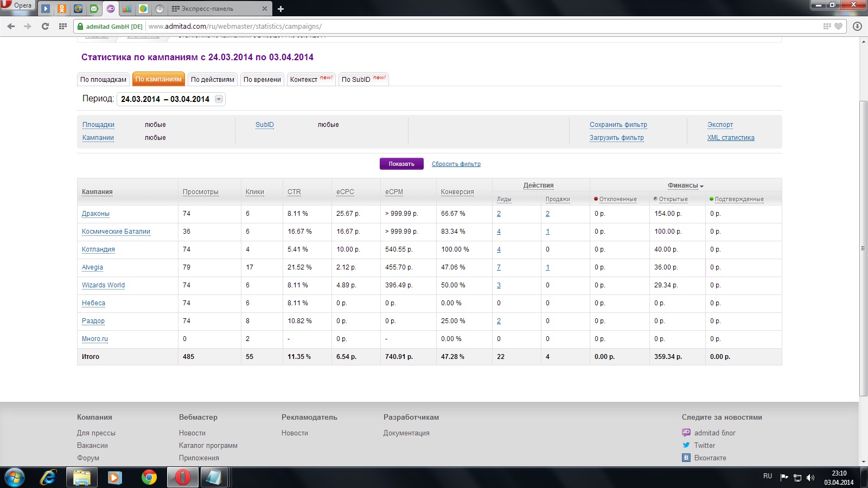Open the network tray icon
Screen dimensions: 868x488
(797, 477)
